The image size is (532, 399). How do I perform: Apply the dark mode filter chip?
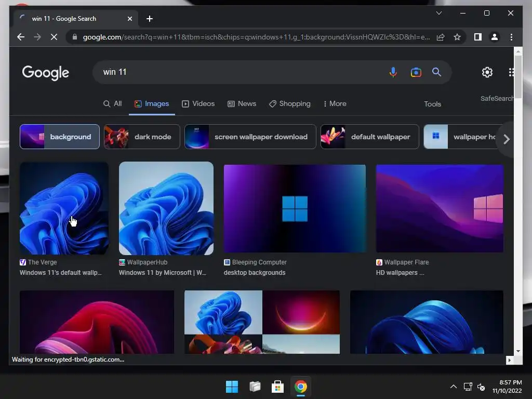tap(142, 137)
